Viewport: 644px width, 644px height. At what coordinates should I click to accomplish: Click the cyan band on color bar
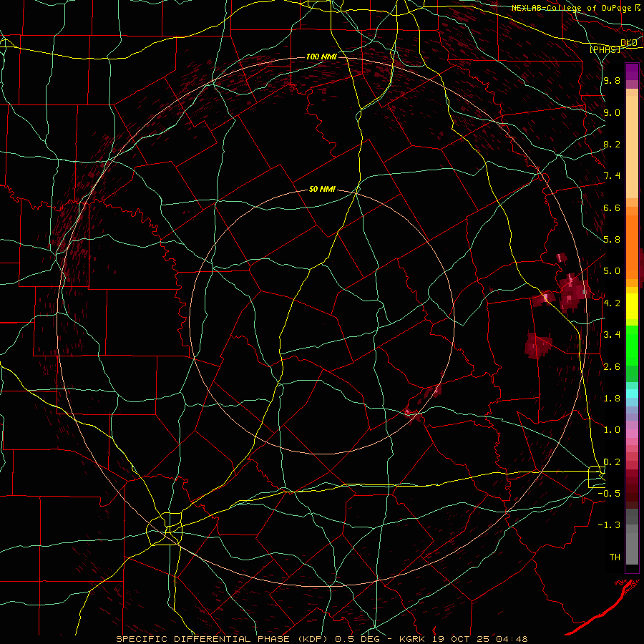point(632,393)
